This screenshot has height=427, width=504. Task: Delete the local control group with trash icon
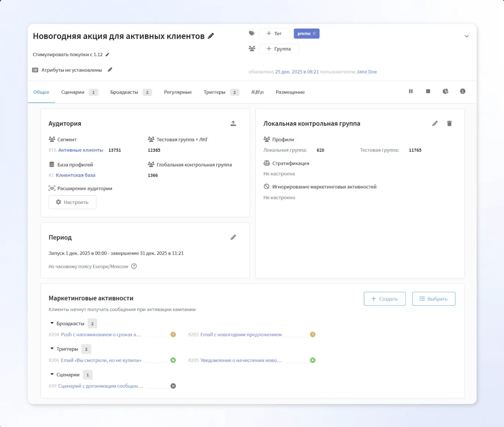coord(449,124)
